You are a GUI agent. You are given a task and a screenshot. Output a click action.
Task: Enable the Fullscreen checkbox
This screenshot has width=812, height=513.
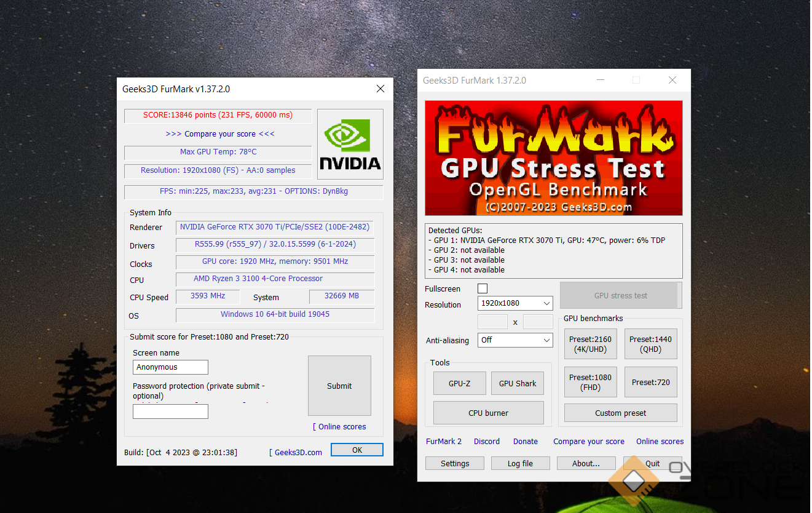pyautogui.click(x=483, y=288)
